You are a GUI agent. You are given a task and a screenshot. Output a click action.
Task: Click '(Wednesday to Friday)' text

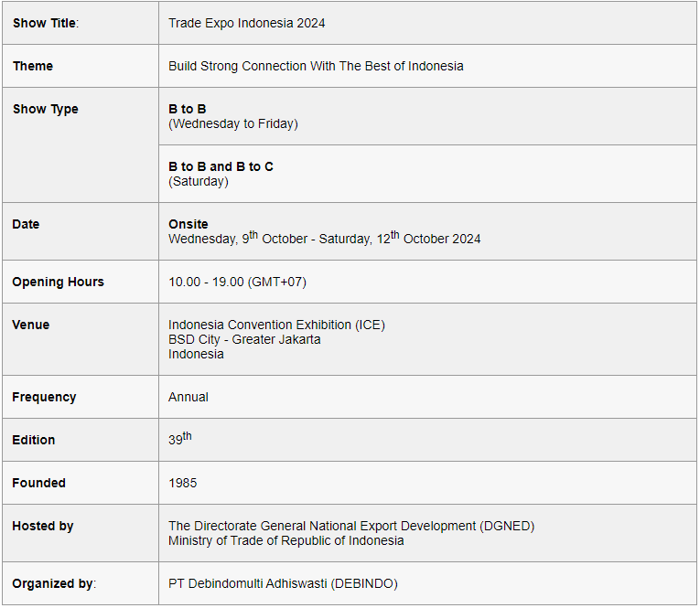[x=233, y=124]
